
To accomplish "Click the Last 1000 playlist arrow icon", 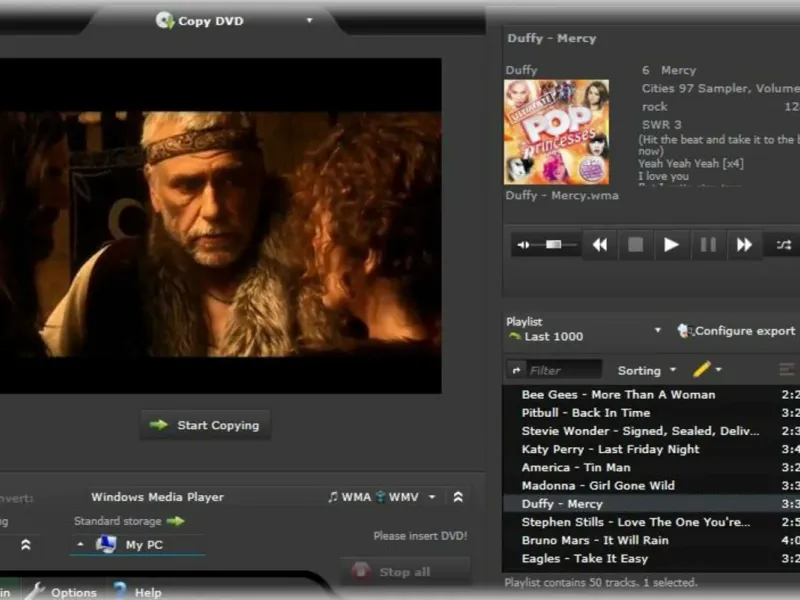I will point(515,336).
